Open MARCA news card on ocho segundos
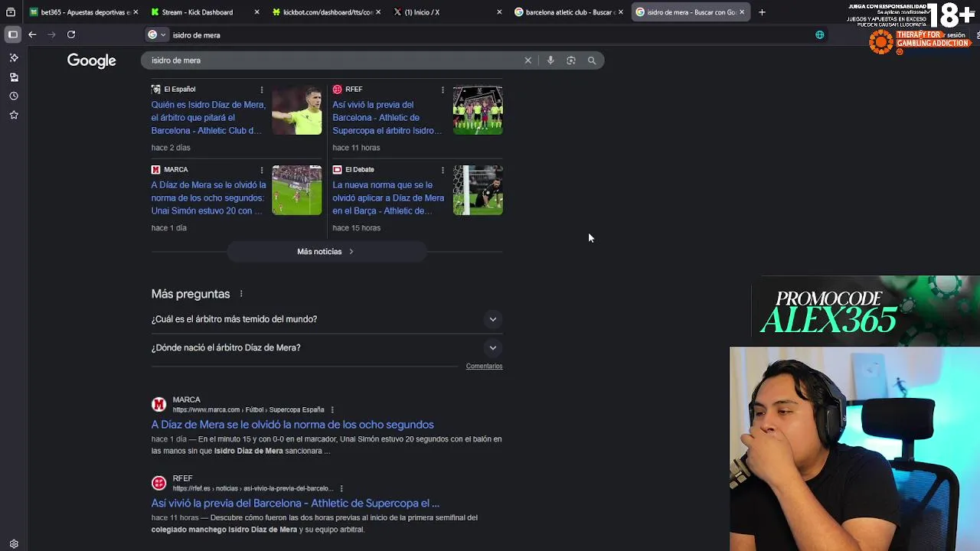 click(x=208, y=197)
